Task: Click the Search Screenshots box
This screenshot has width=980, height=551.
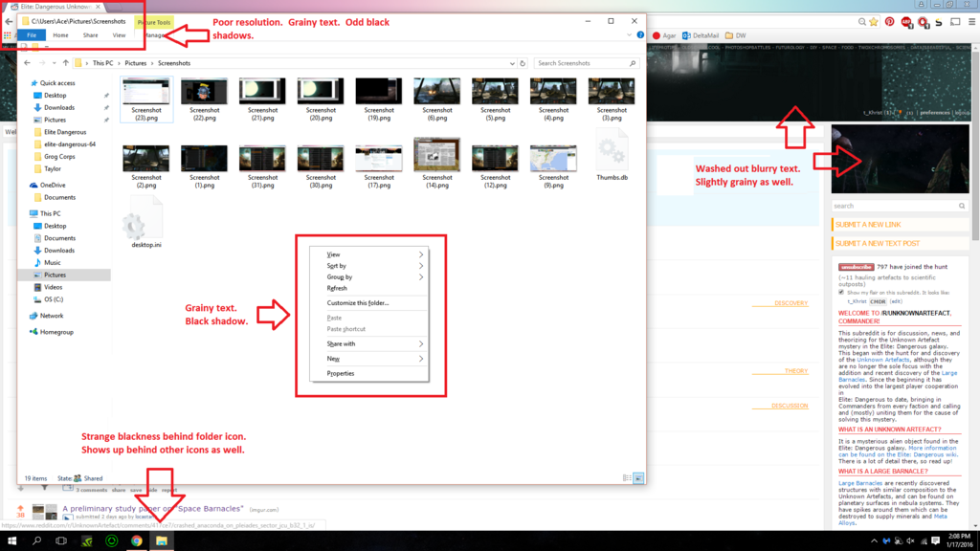Action: 587,63
